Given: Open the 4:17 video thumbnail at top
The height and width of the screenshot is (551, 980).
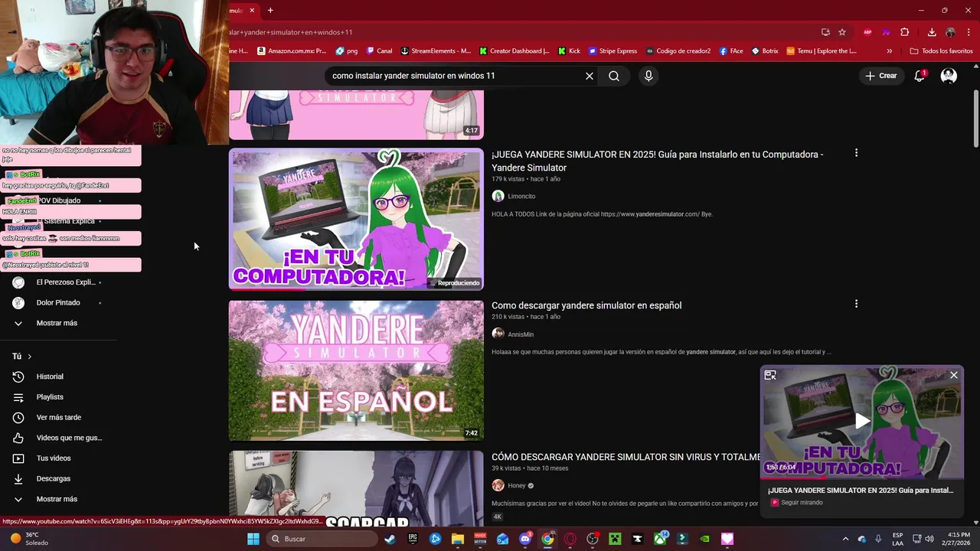Looking at the screenshot, I should 356,115.
